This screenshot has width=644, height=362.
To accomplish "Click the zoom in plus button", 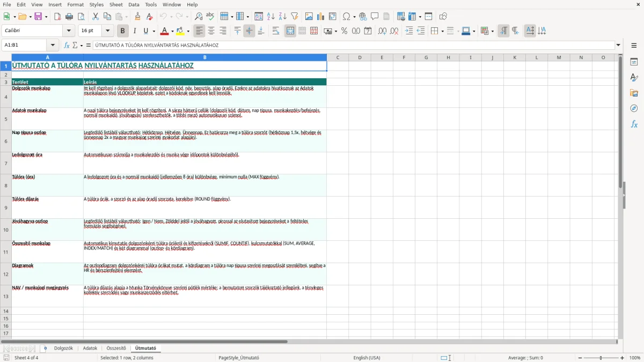I will 623,358.
